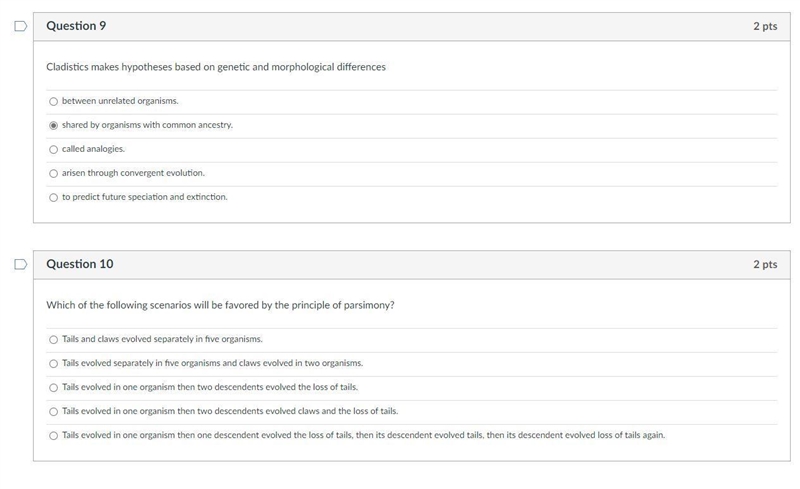Viewport: 800px width, 489px height.
Task: Select 'Tails evolved separately in five organisms and claws' option
Action: pyautogui.click(x=53, y=363)
